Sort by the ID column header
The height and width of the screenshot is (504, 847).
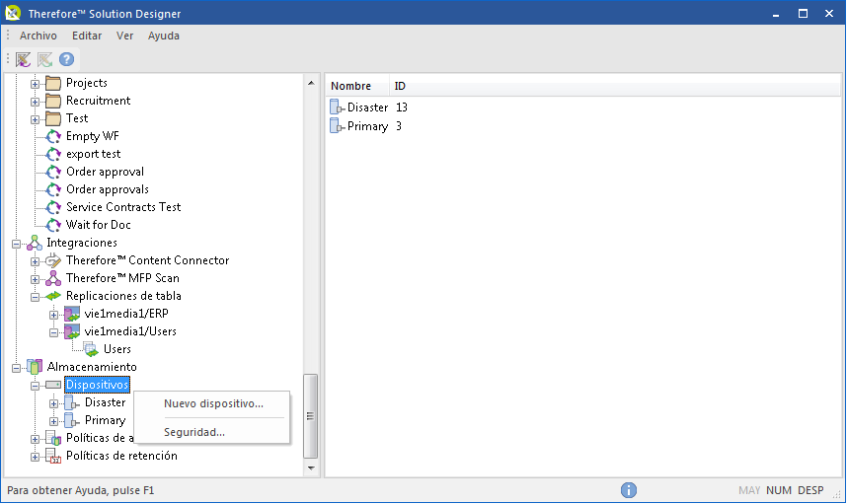(400, 86)
